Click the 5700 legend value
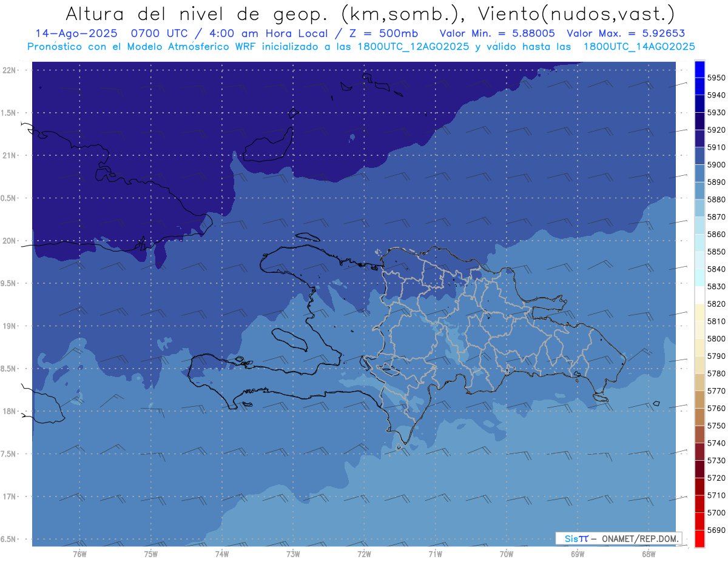 click(x=716, y=512)
